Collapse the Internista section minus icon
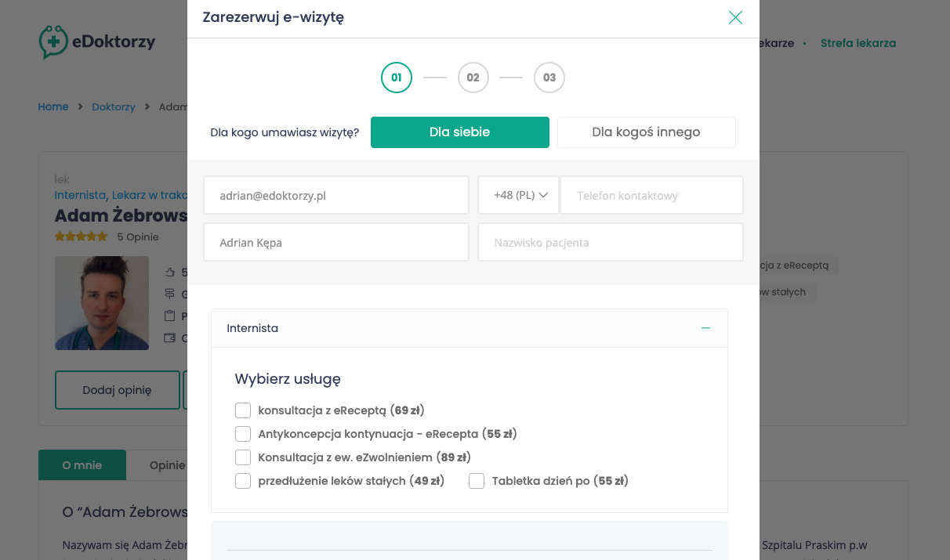 click(705, 328)
